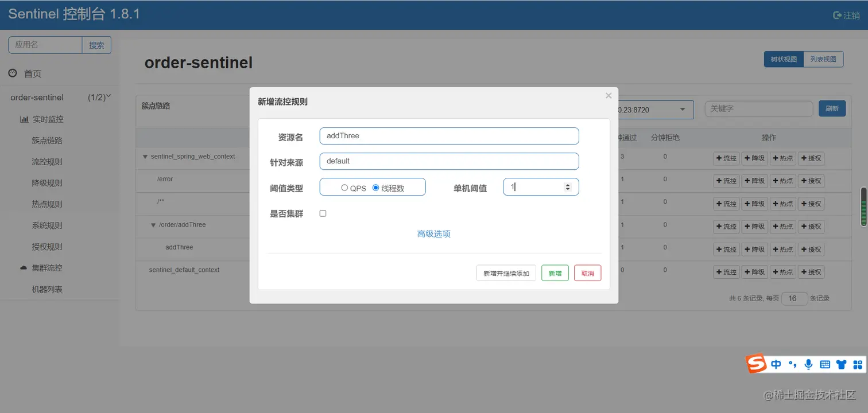Viewport: 868px width, 413px height.
Task: Click +流控 for /** row
Action: pyautogui.click(x=726, y=204)
